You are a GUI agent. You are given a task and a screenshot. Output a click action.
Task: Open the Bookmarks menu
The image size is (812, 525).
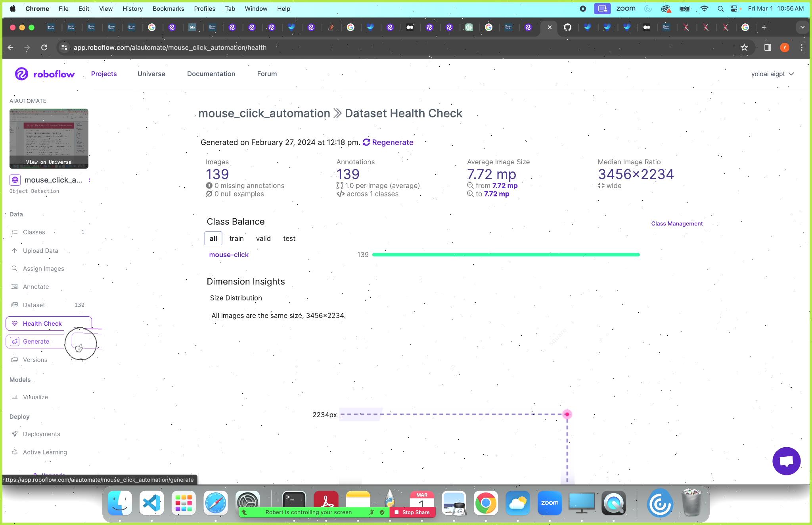168,8
